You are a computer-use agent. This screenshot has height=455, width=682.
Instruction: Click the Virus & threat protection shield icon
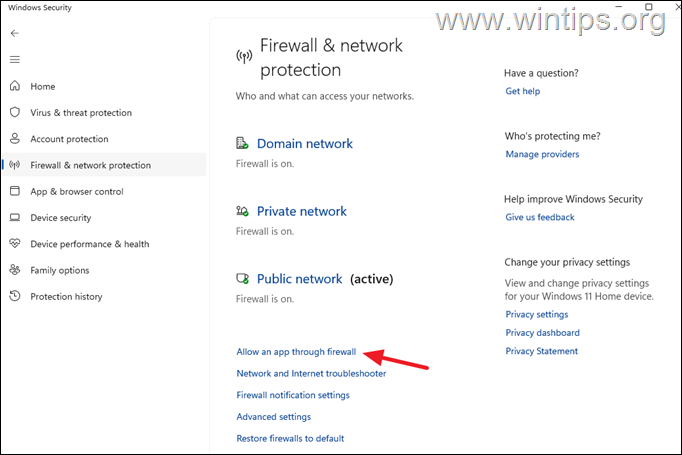[x=14, y=113]
